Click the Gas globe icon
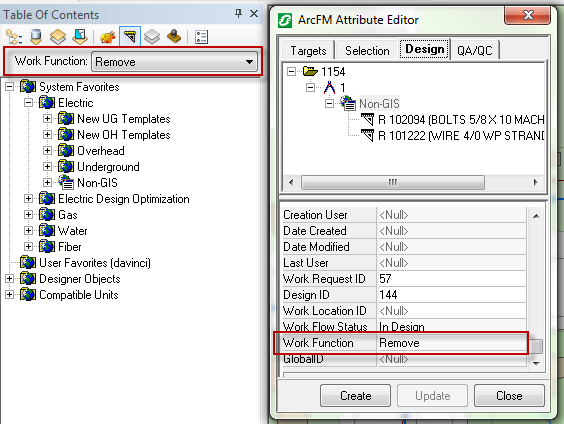The width and height of the screenshot is (564, 424). (x=47, y=215)
